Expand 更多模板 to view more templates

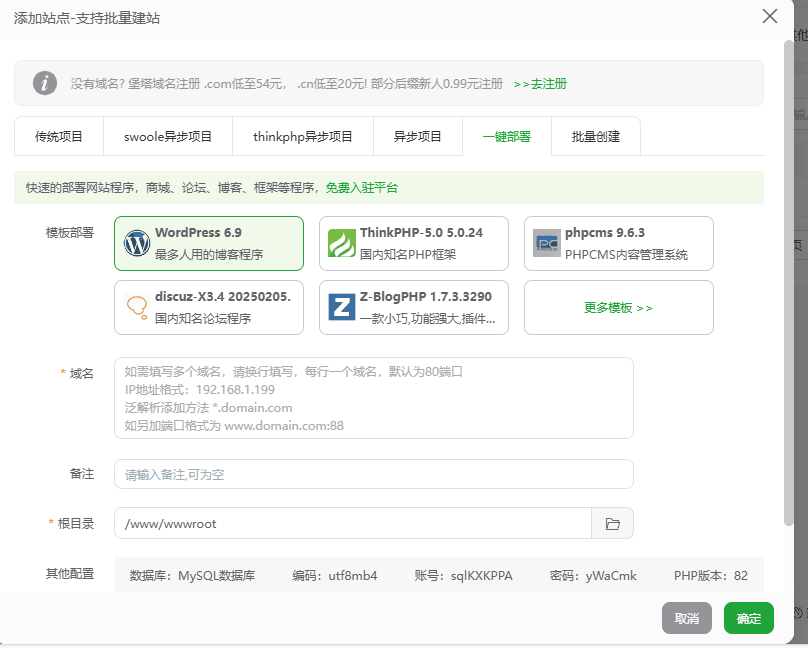[618, 308]
